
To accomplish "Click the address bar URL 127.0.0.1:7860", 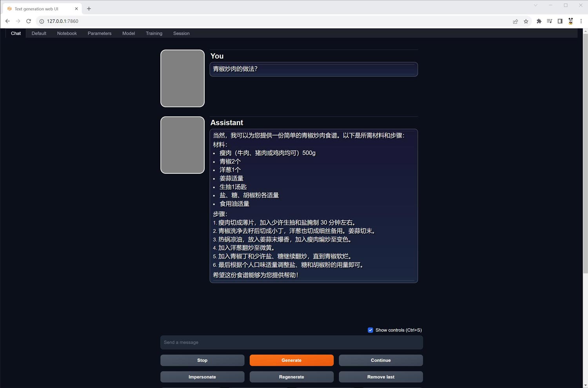I will (63, 21).
